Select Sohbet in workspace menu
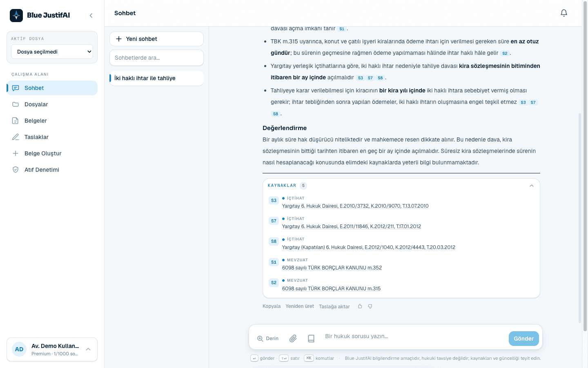Viewport: 588px width, 368px height. [52, 88]
